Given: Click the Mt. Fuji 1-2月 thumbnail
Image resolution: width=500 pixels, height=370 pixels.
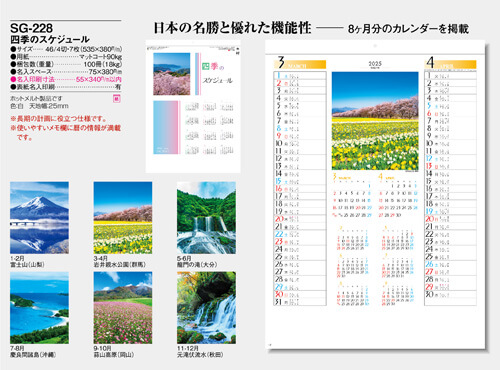Looking at the screenshot, I should click(x=39, y=218).
